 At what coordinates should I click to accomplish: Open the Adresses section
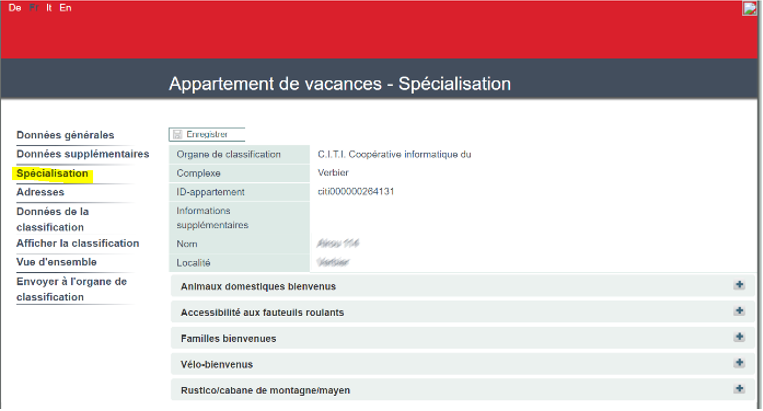click(40, 192)
